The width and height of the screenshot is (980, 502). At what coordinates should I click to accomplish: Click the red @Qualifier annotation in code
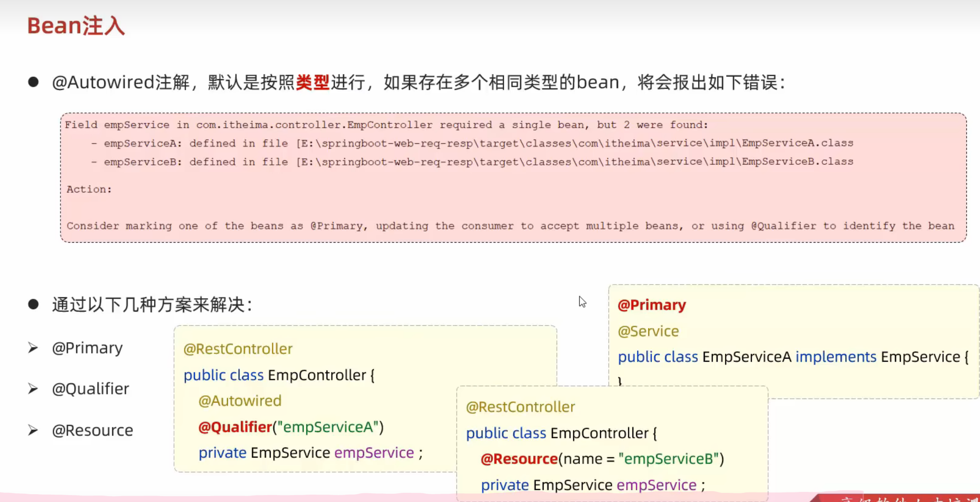tap(235, 427)
